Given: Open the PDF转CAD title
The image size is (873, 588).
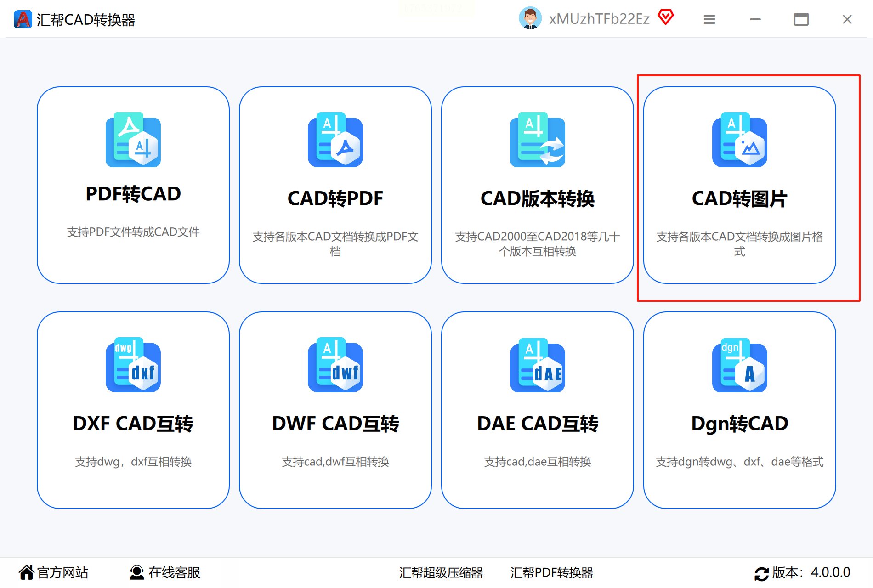Looking at the screenshot, I should [x=133, y=194].
